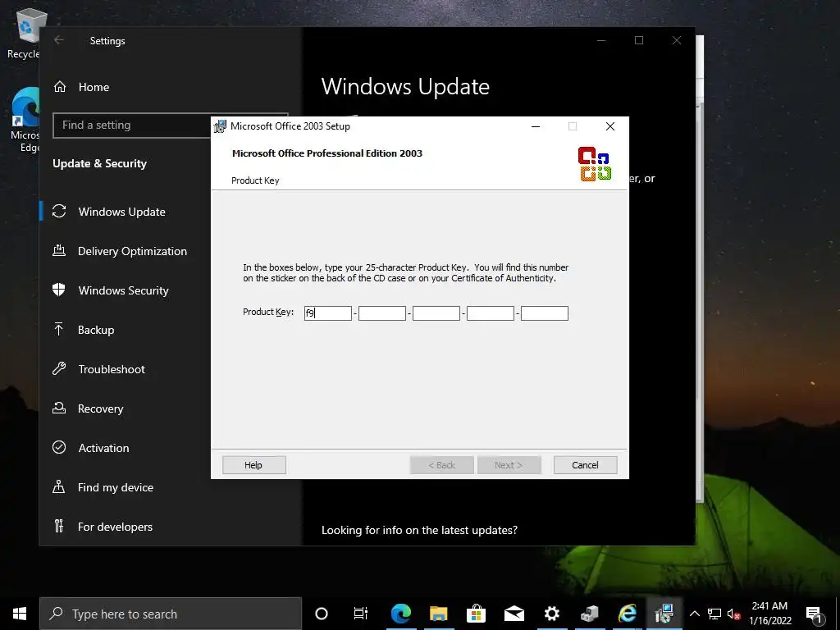Click the muted volume tray icon
This screenshot has width=840, height=630.
[x=733, y=614]
